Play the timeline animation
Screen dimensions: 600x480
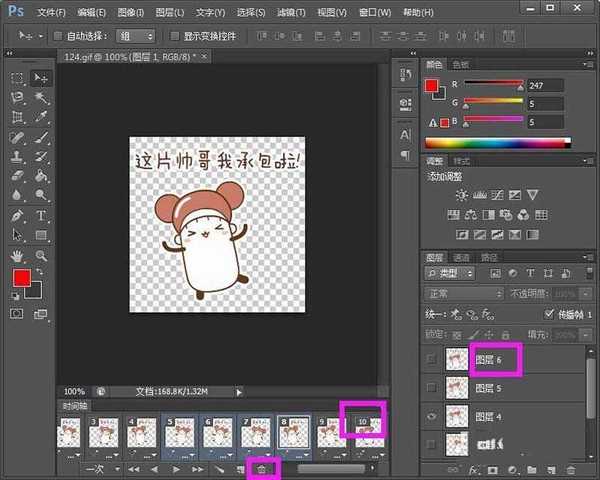tap(176, 468)
